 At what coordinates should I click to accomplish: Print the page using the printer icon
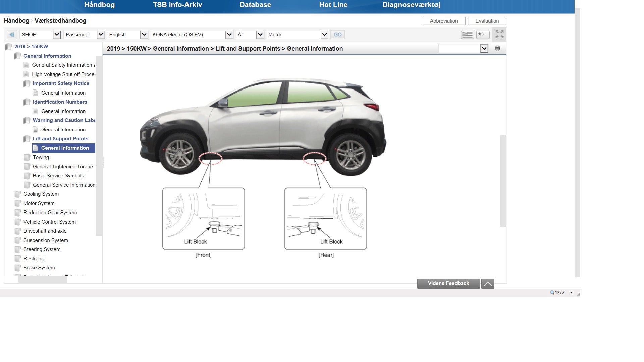pos(497,49)
